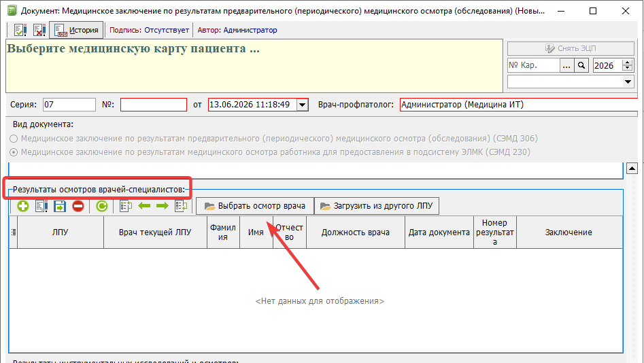Click the ellipsis button next to № Кар.
Image resolution: width=644 pixels, height=363 pixels.
click(566, 65)
